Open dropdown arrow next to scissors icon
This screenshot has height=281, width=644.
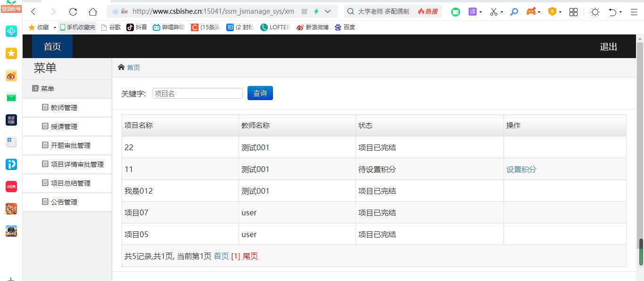click(x=502, y=12)
